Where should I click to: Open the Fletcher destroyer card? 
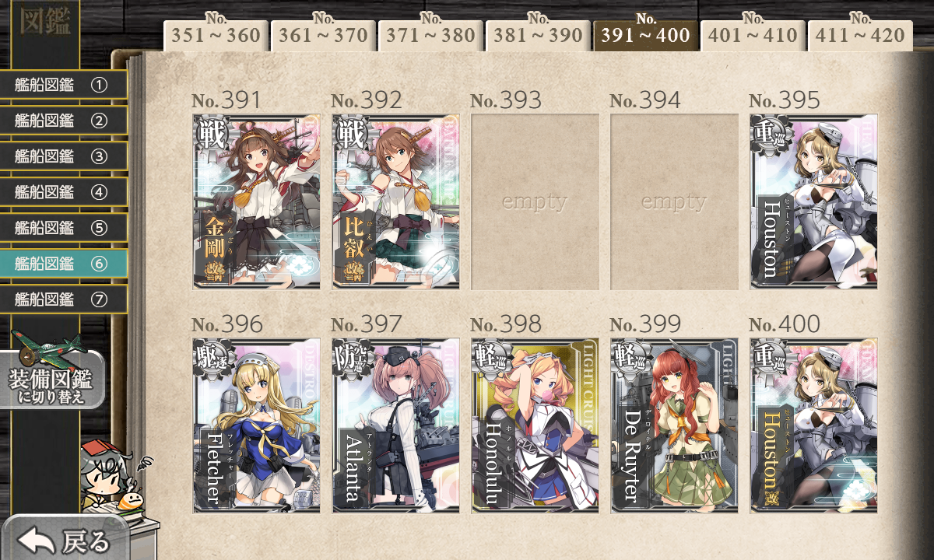tap(257, 425)
